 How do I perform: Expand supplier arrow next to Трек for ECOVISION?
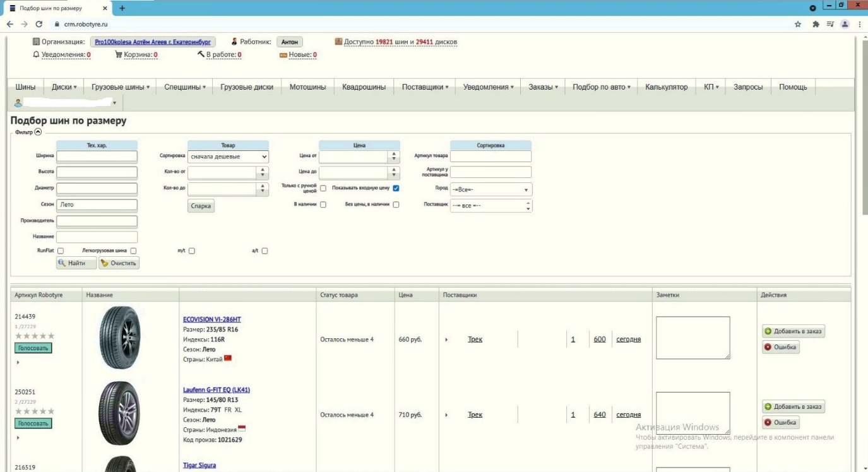446,339
